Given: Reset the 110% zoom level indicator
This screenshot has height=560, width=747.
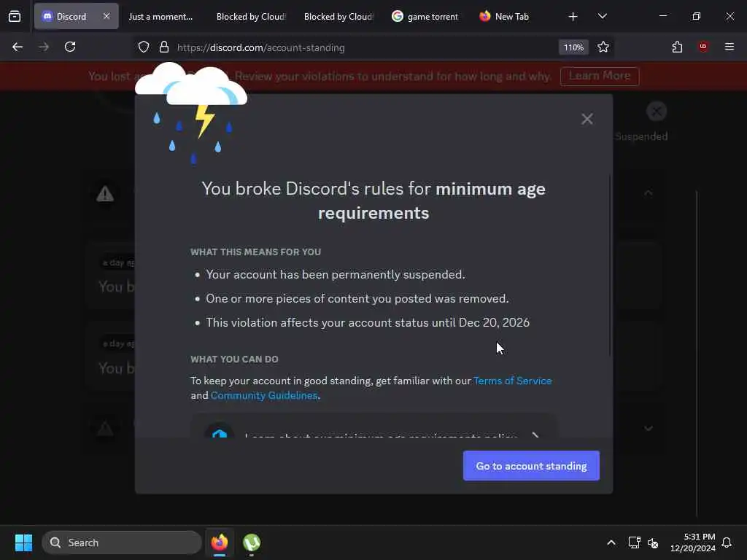Looking at the screenshot, I should coord(573,47).
